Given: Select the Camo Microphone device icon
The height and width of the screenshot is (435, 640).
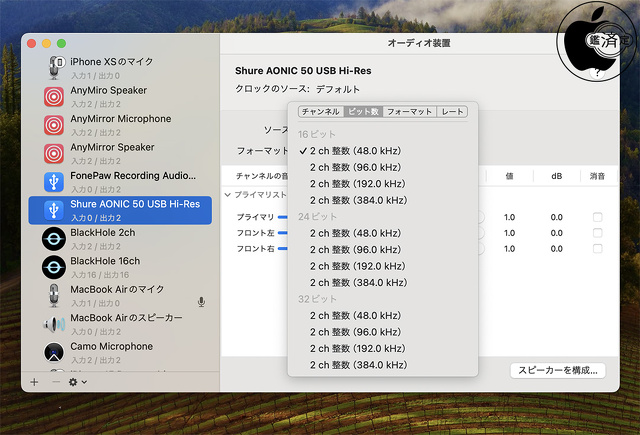Looking at the screenshot, I should [x=54, y=351].
